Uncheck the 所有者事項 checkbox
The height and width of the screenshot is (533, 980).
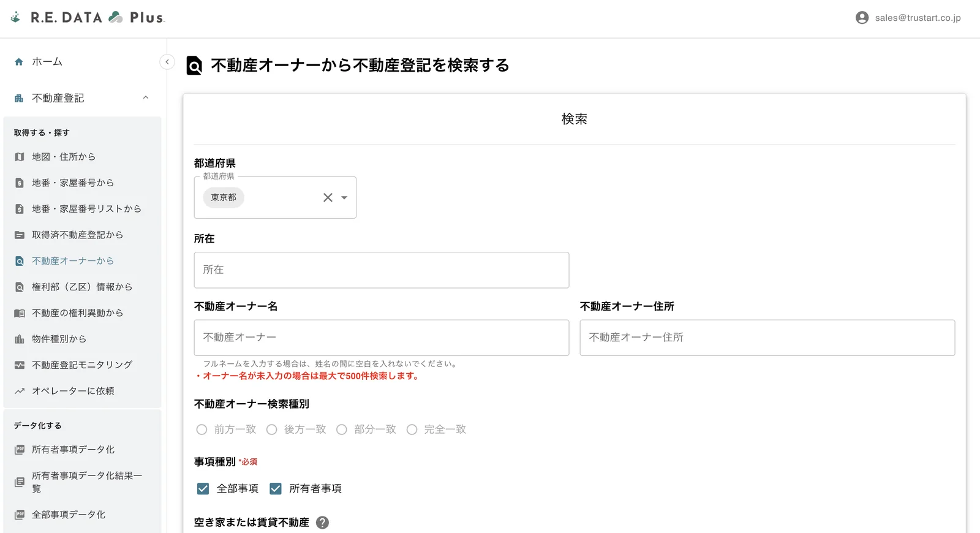tap(276, 489)
